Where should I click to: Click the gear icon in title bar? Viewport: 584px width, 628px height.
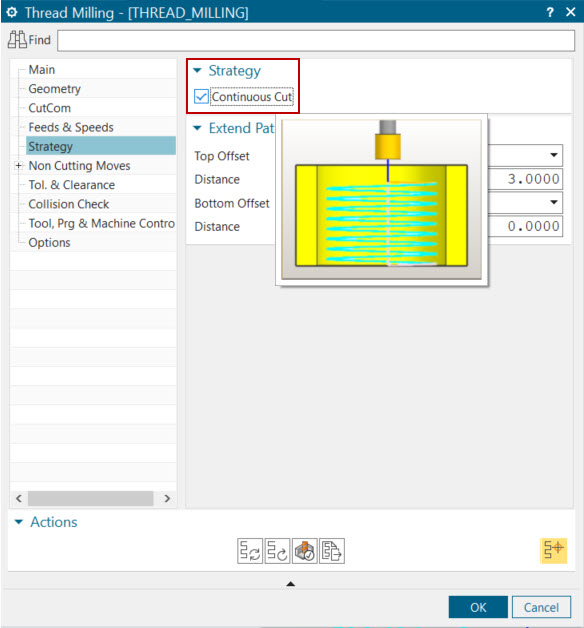pos(12,12)
